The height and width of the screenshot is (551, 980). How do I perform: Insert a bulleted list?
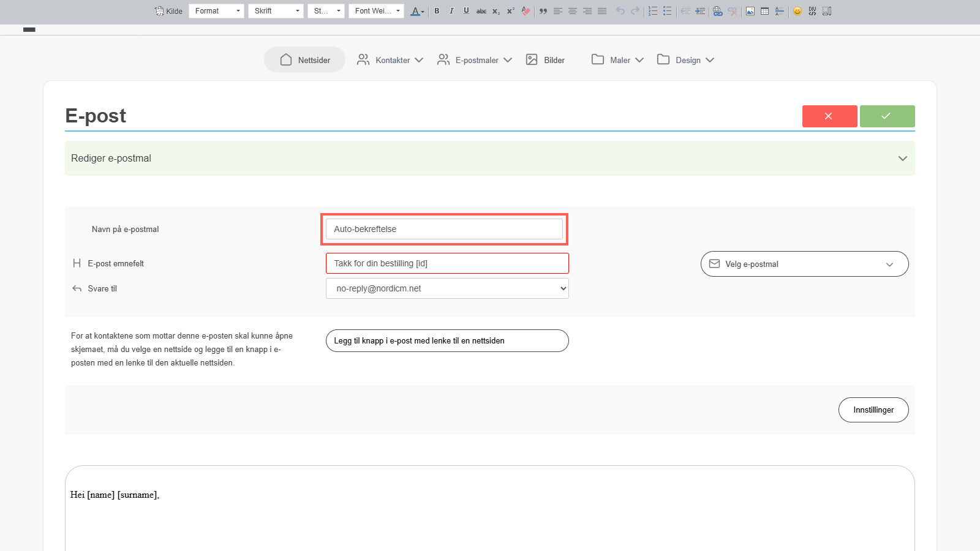668,11
